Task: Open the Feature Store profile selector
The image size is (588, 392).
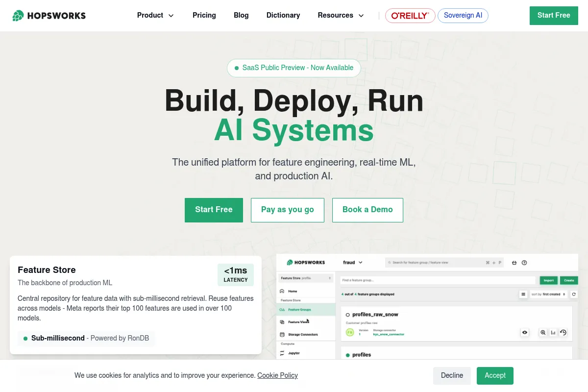Action: (x=306, y=278)
